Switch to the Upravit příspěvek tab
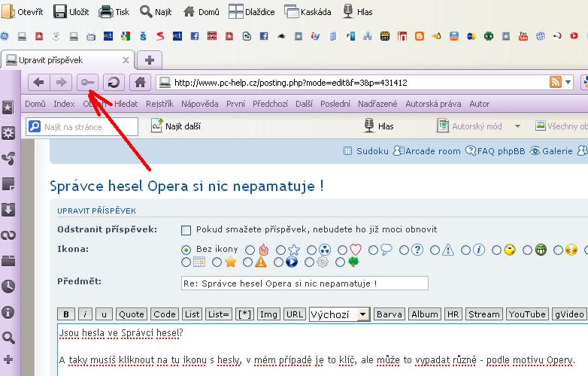The image size is (588, 376). [x=68, y=60]
